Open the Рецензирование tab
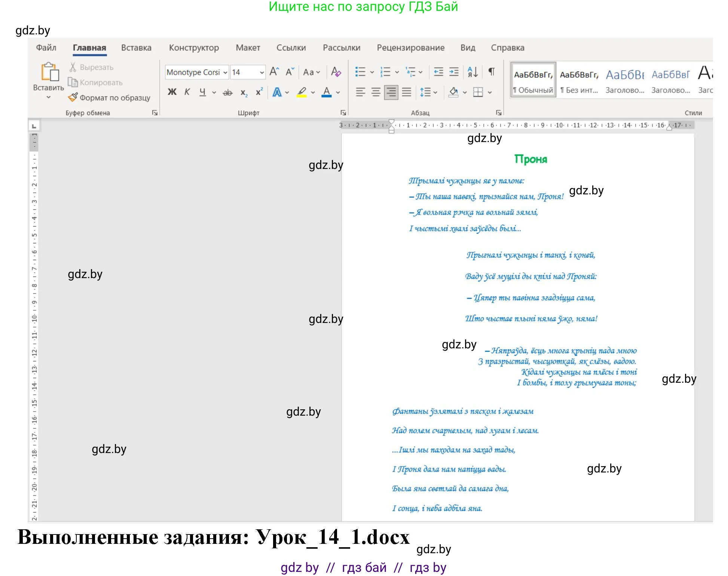Viewport: 728px width, 576px height. [x=410, y=48]
